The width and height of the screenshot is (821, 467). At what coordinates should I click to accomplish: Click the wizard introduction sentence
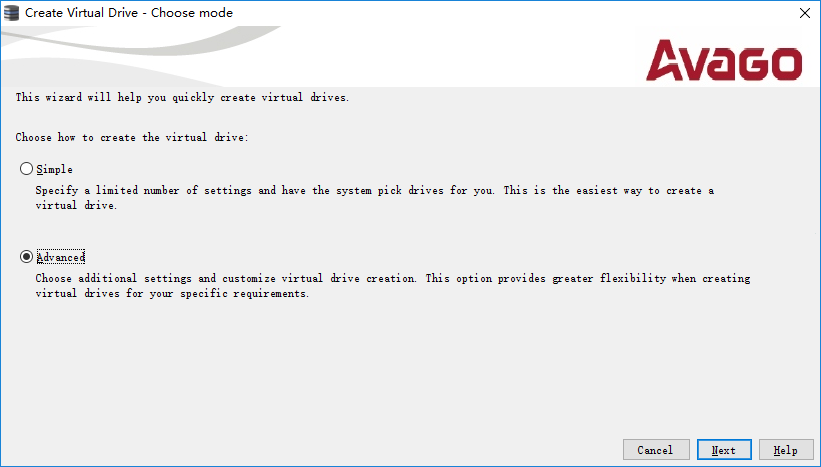[182, 98]
